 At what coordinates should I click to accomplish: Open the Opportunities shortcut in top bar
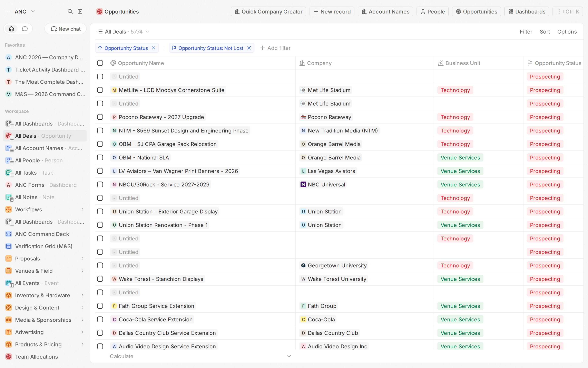tap(476, 11)
